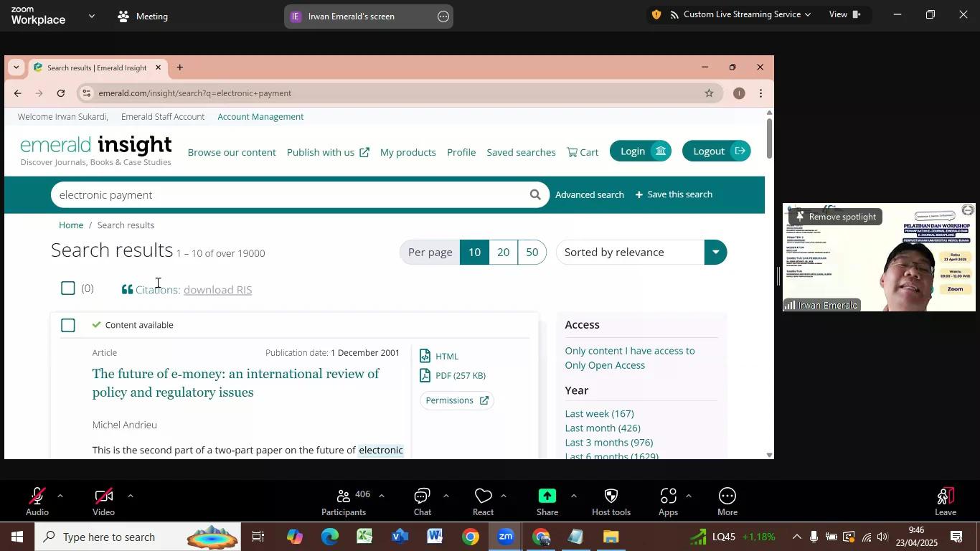Click the React heart icon
The image size is (980, 551).
coord(483,496)
